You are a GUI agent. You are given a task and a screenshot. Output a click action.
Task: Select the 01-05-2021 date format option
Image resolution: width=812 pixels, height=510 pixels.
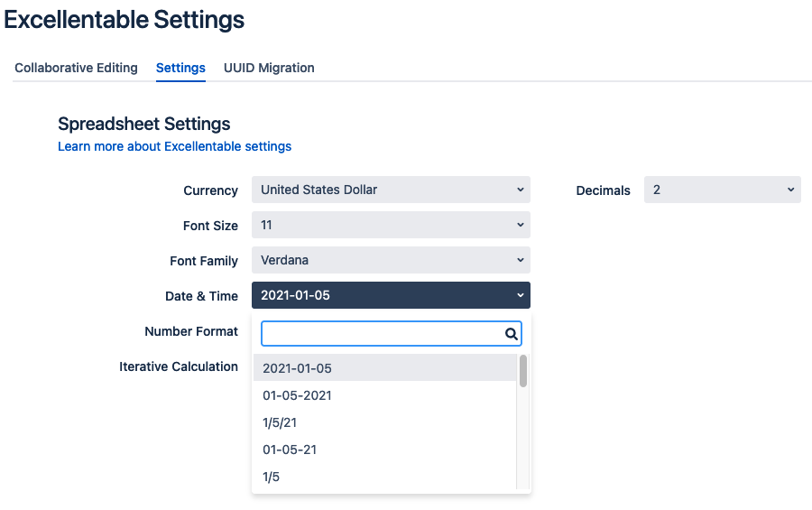pyautogui.click(x=384, y=395)
